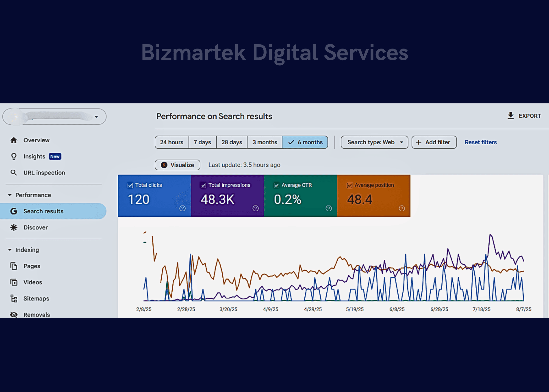The width and height of the screenshot is (549, 392).
Task: Click the help icon on Average position card
Action: [402, 208]
